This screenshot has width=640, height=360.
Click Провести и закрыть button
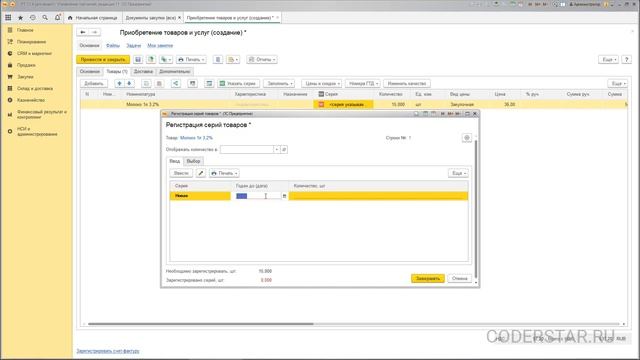[103, 60]
